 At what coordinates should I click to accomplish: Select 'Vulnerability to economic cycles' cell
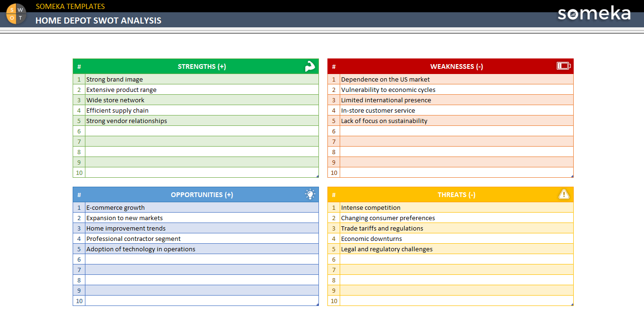coord(457,90)
